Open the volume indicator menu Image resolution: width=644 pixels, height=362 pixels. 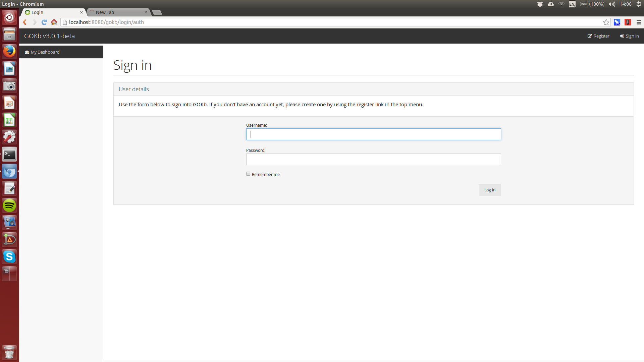tap(612, 4)
